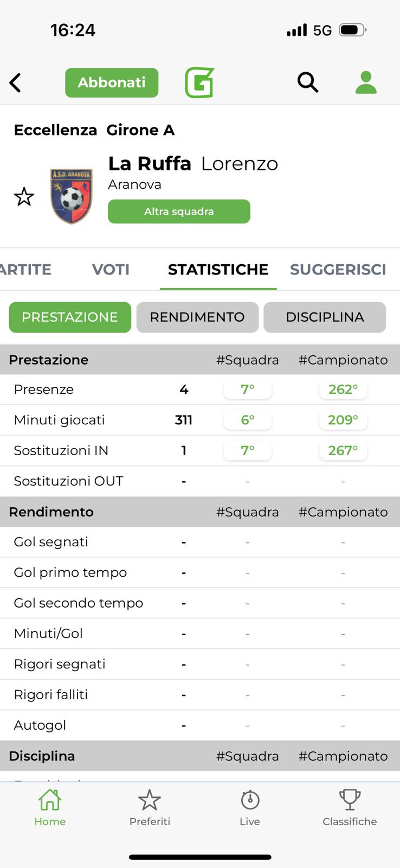Go to Home in bottom bar
The image size is (400, 868).
[50, 808]
